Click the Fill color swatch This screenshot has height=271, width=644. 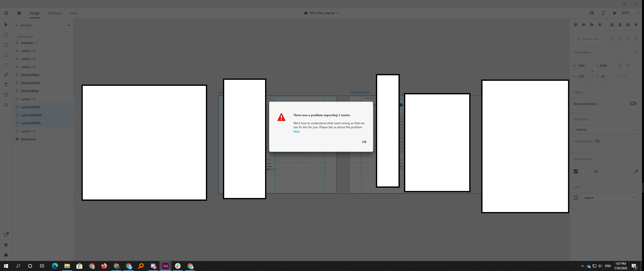pyautogui.click(x=586, y=171)
